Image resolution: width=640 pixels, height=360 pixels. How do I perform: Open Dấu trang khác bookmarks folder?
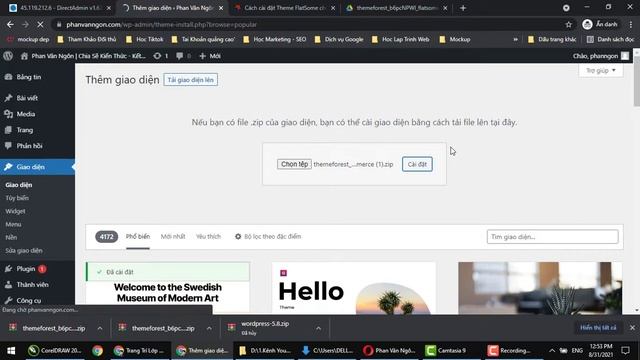552,40
